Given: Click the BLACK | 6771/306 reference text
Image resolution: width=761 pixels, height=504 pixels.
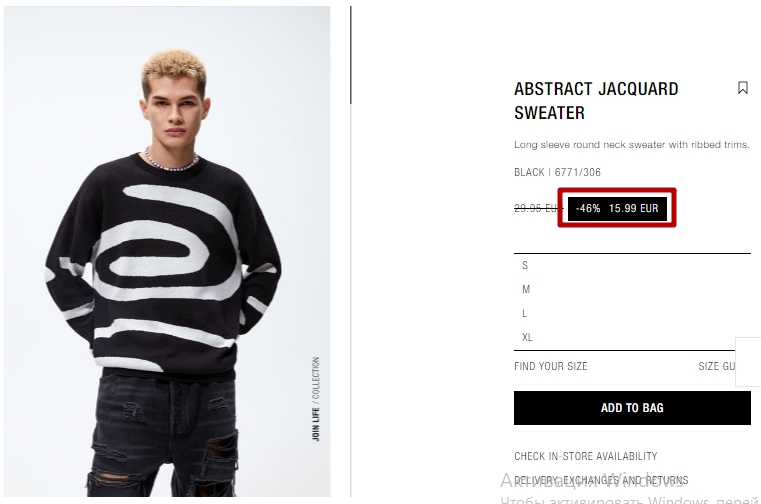Looking at the screenshot, I should click(557, 172).
